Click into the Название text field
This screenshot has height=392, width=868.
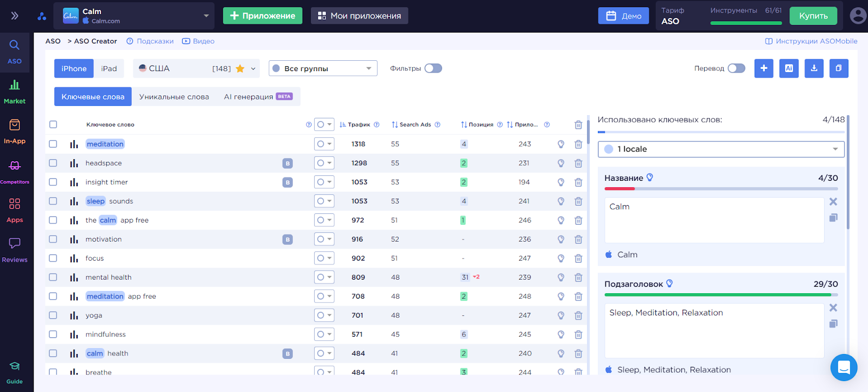click(x=714, y=220)
